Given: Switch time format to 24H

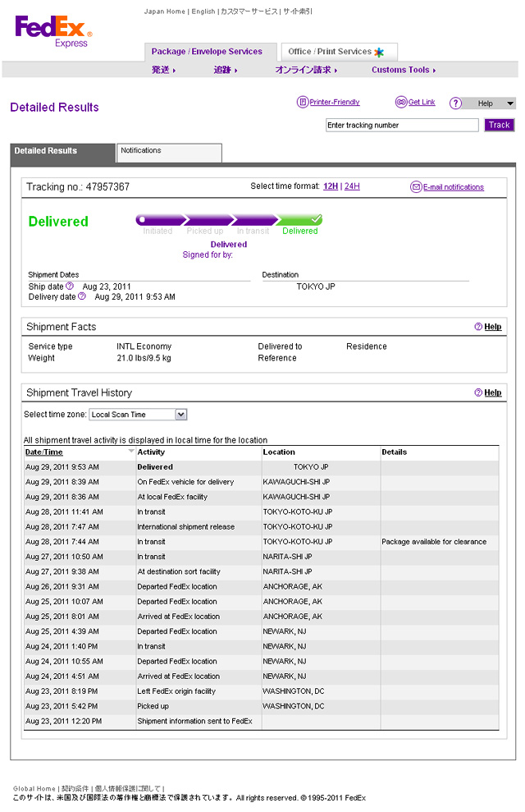Looking at the screenshot, I should (352, 186).
